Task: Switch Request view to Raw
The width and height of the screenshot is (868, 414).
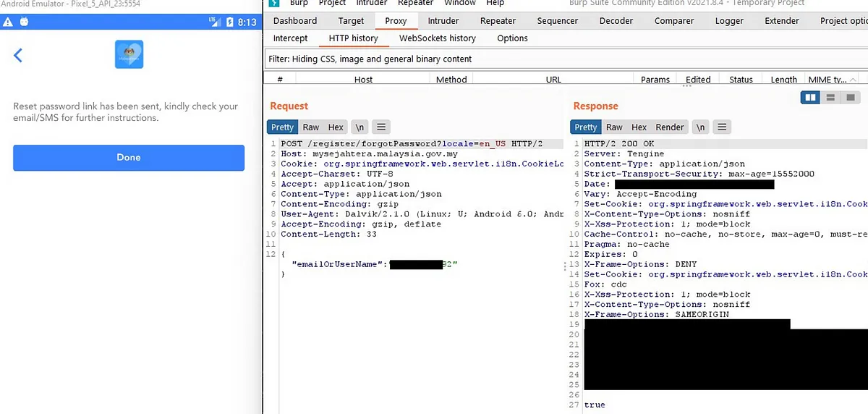Action: pos(311,127)
